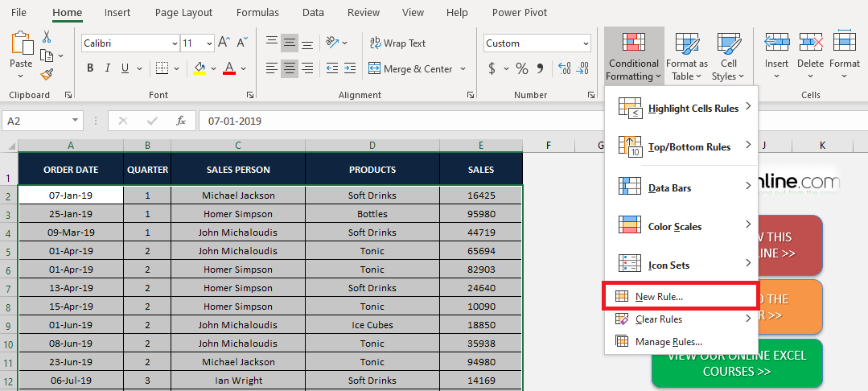
Task: Toggle Merge & Center
Action: pos(410,68)
